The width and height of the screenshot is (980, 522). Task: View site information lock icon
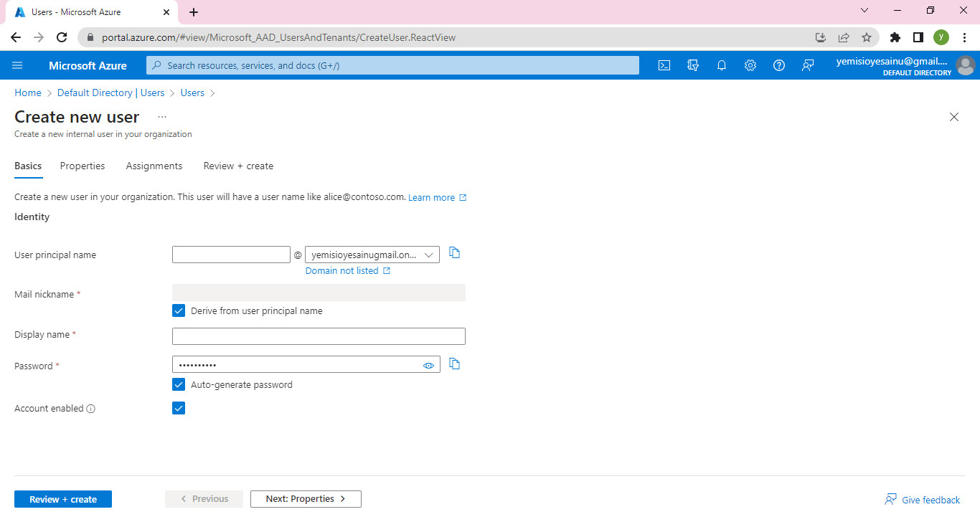point(90,37)
